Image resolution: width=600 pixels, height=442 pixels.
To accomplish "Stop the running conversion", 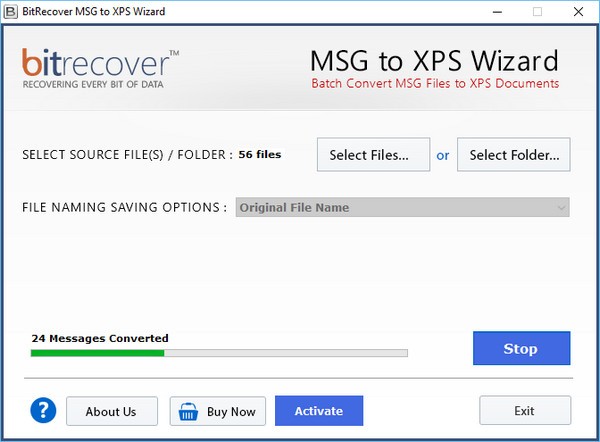I will pyautogui.click(x=521, y=348).
